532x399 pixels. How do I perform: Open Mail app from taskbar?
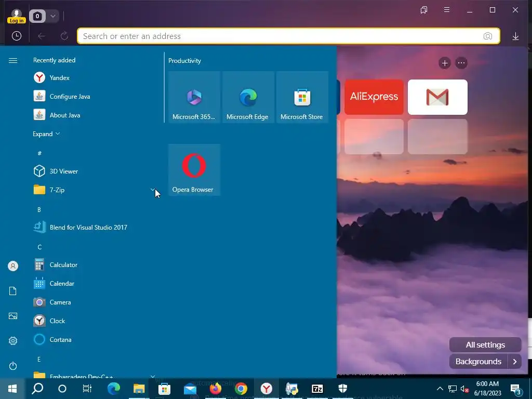click(190, 389)
